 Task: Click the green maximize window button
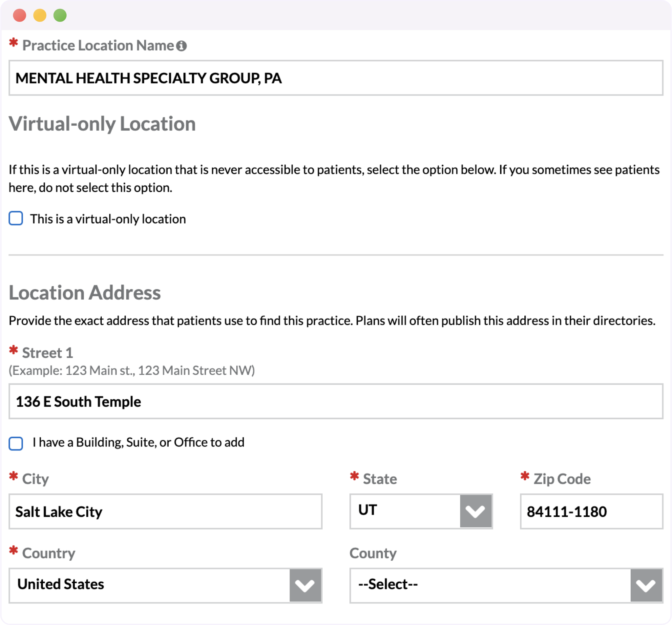click(x=60, y=15)
